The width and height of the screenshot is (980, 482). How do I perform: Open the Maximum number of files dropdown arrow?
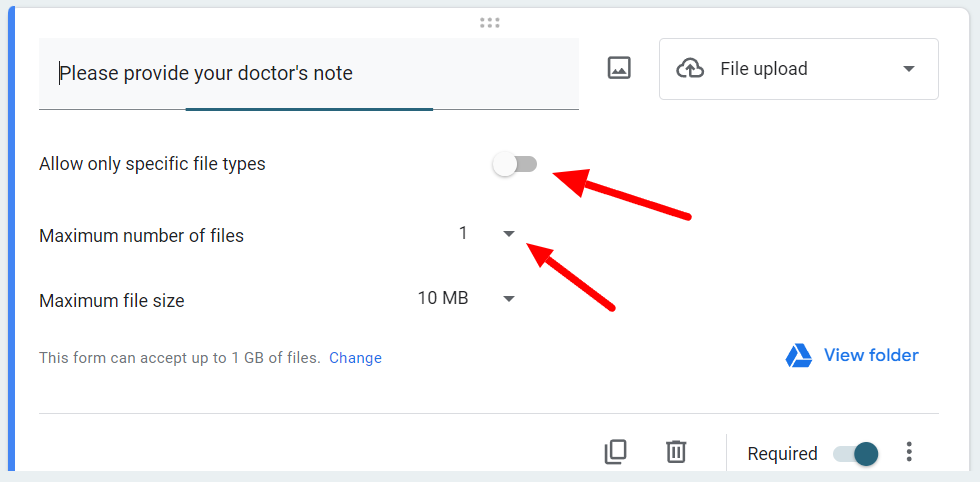click(509, 234)
